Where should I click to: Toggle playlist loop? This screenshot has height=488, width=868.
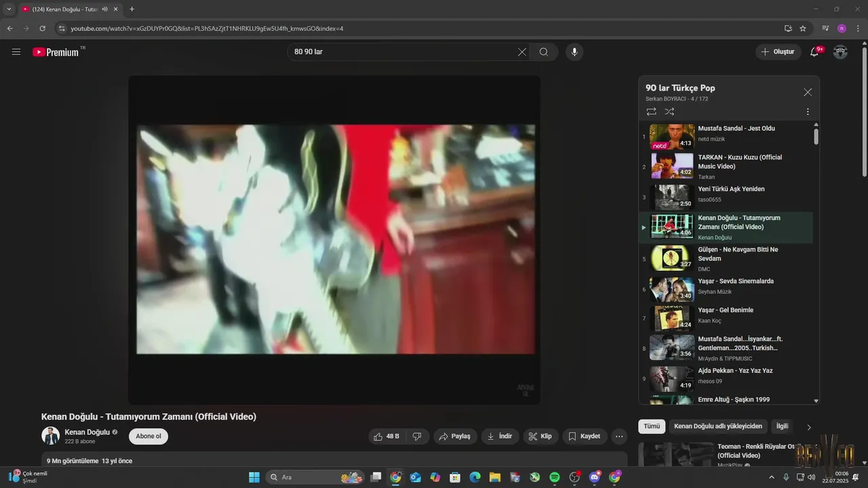(651, 111)
